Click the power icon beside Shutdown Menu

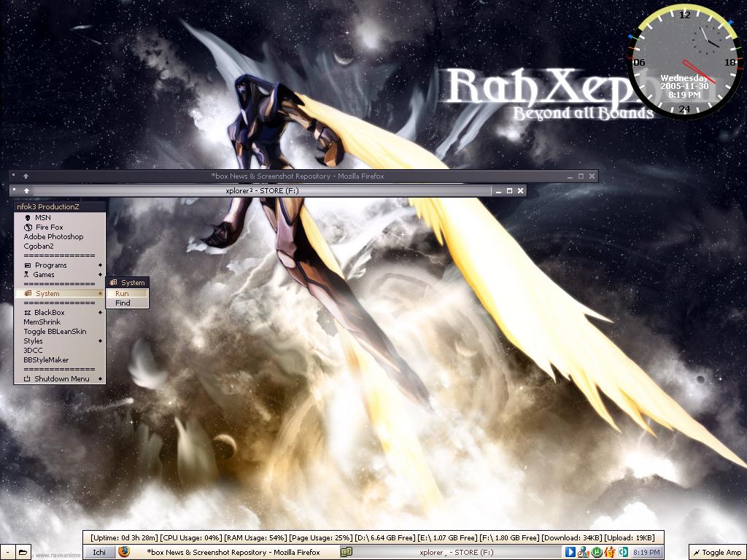(x=27, y=378)
